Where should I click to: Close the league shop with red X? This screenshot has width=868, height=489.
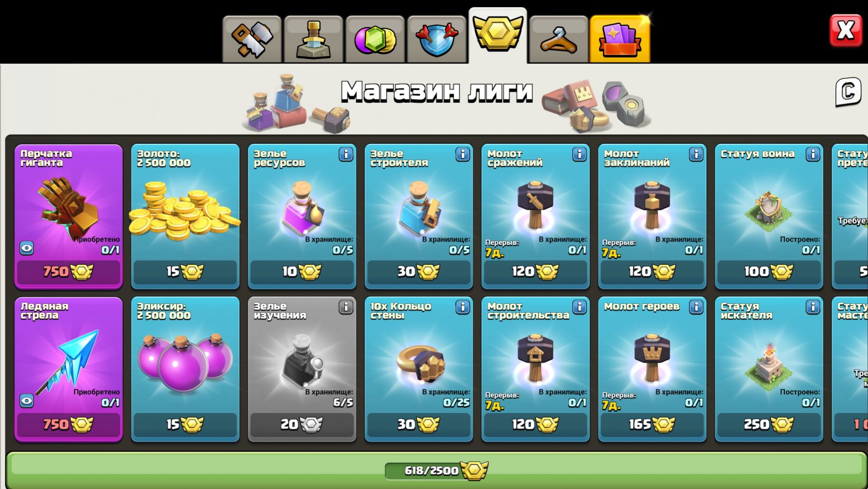point(845,30)
